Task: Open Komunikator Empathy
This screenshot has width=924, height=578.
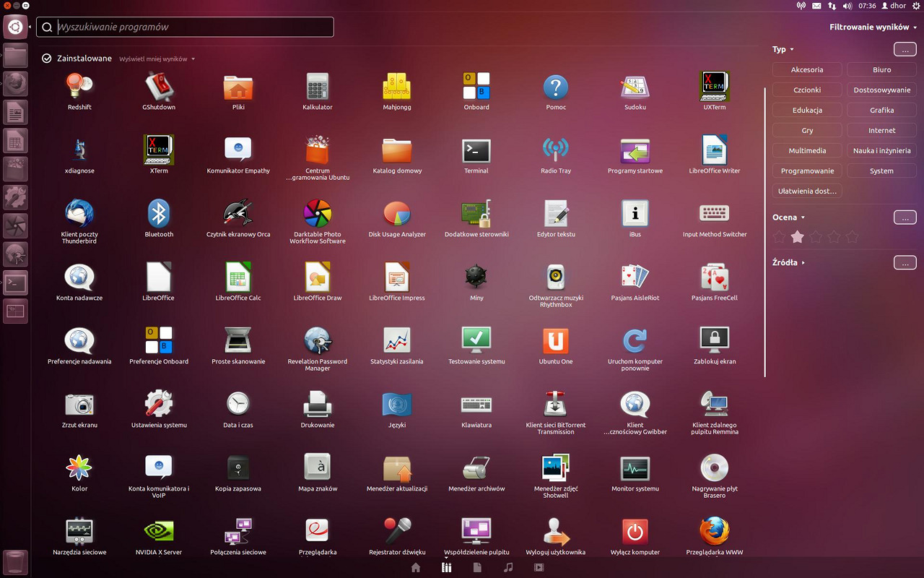Action: (x=238, y=155)
